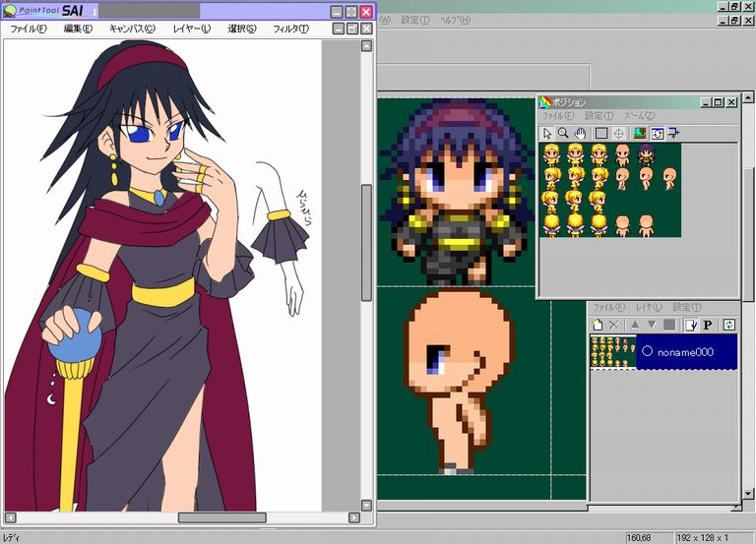Click the pixel editor scrollbar up arrow
756x544 pixels.
pyautogui.click(x=748, y=97)
